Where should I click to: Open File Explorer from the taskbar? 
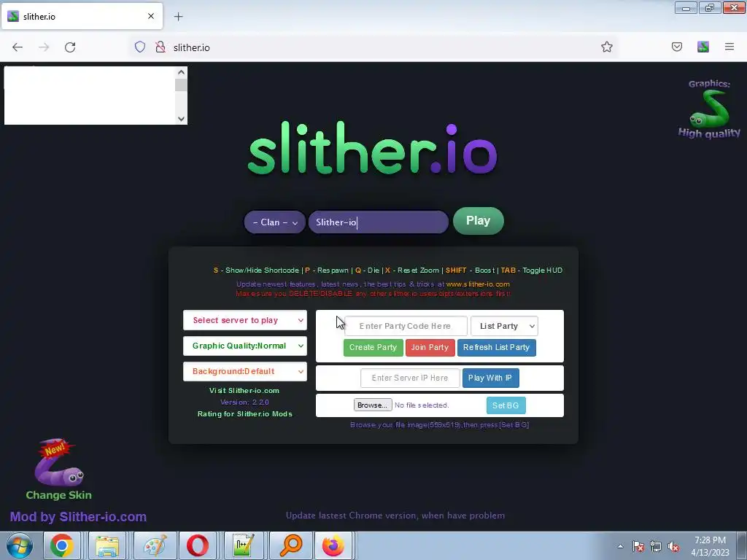[x=107, y=545]
